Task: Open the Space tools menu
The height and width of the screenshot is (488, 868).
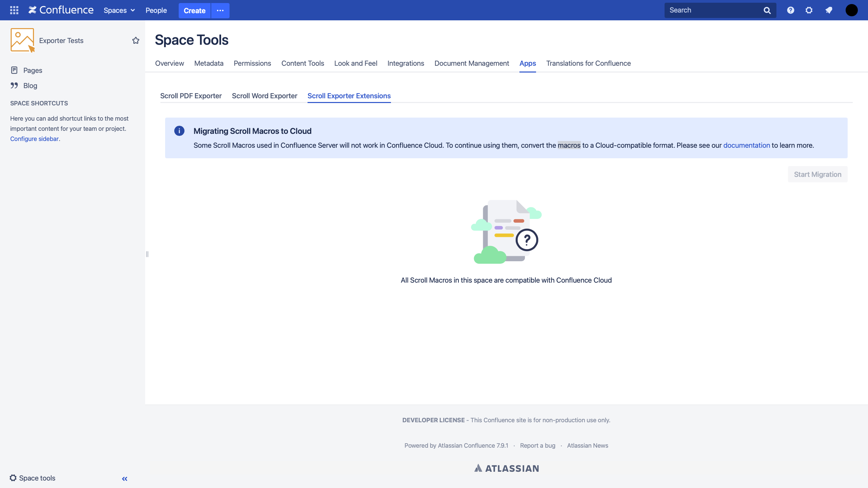Action: [x=33, y=478]
